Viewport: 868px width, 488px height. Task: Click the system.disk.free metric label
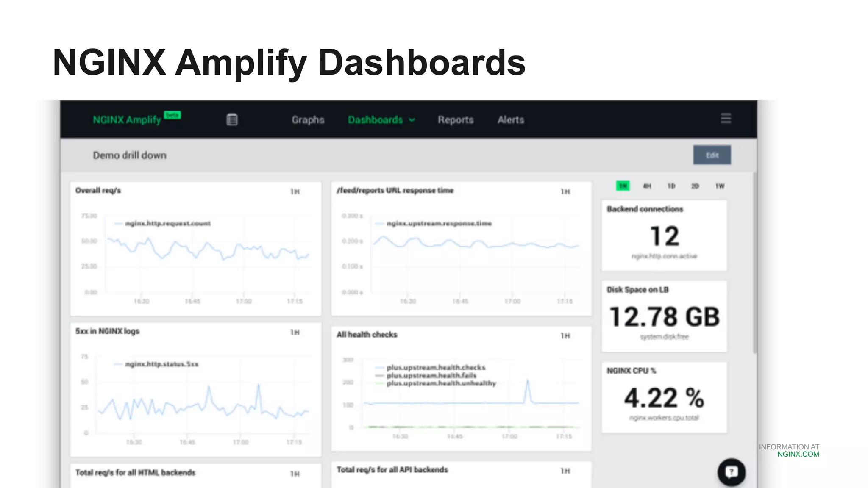pyautogui.click(x=664, y=337)
